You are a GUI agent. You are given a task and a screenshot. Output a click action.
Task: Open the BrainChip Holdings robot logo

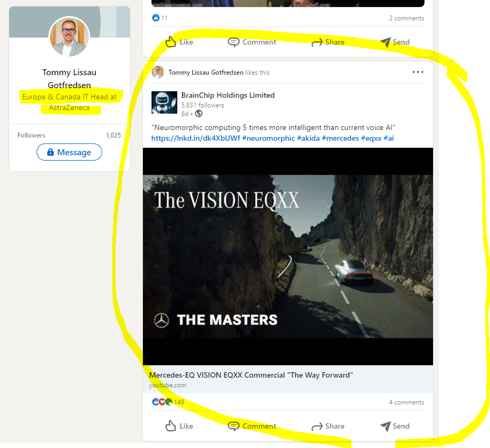point(164,103)
